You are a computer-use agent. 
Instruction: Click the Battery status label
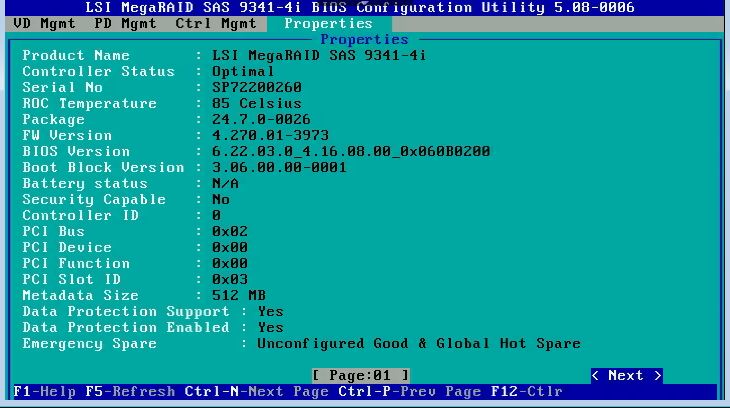tap(85, 184)
